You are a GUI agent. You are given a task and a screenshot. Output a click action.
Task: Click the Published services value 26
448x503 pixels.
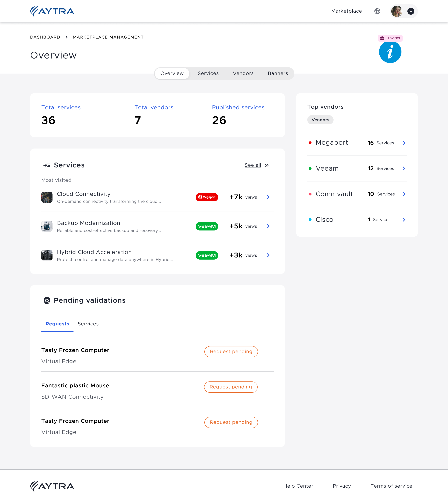pyautogui.click(x=219, y=120)
